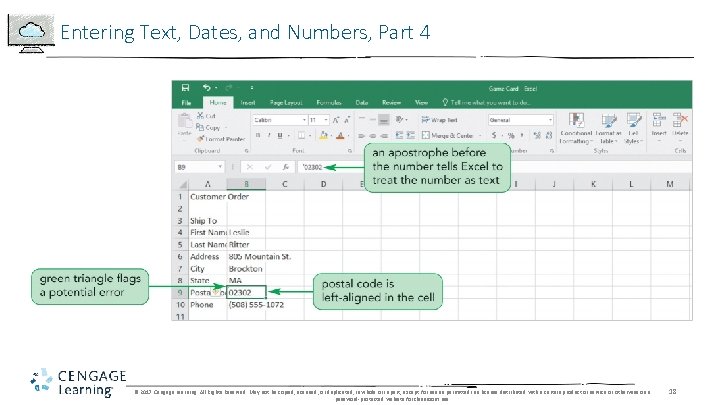Click the Enter checkmark in the formula bar
This screenshot has width=720, height=405.
tap(268, 167)
